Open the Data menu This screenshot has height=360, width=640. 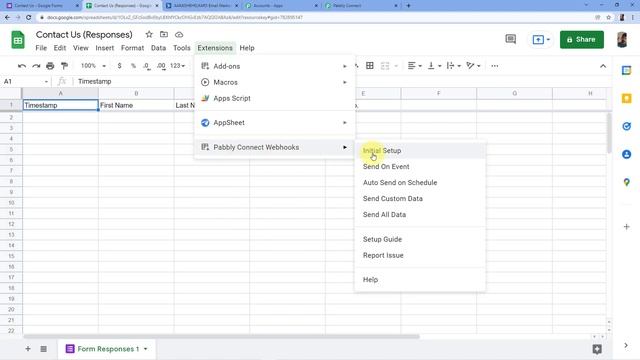point(158,48)
